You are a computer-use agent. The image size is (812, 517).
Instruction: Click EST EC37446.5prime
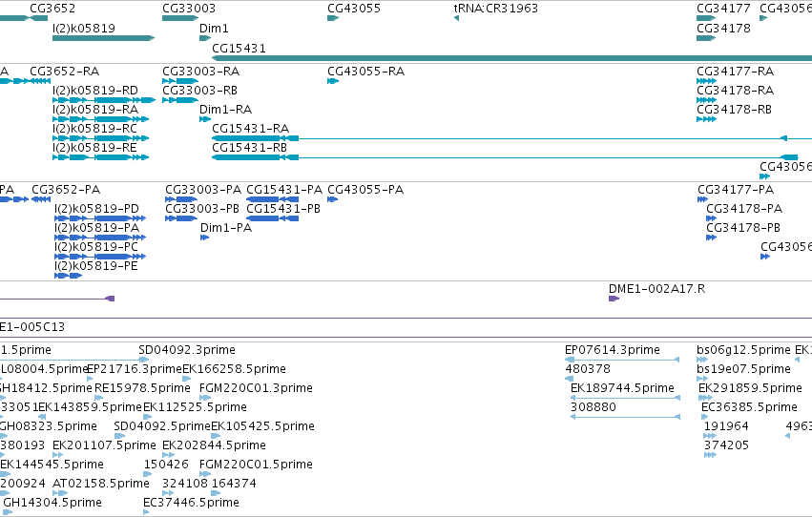146,513
